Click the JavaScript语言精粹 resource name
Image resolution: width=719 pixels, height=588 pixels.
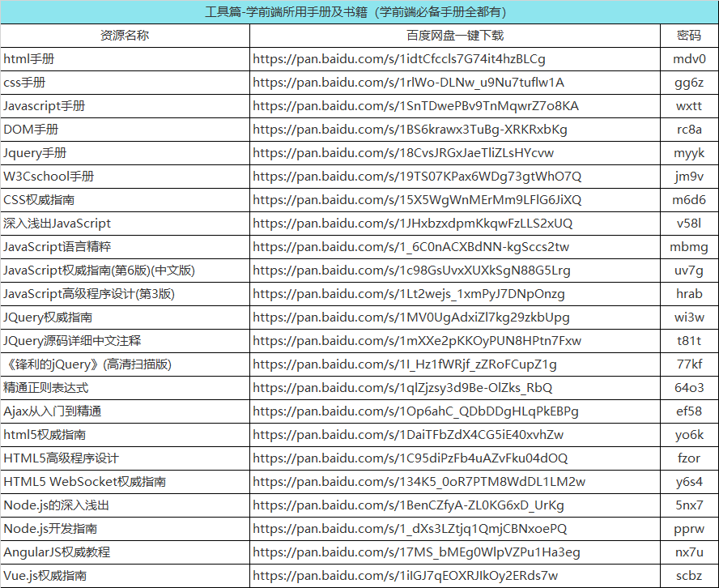point(57,247)
